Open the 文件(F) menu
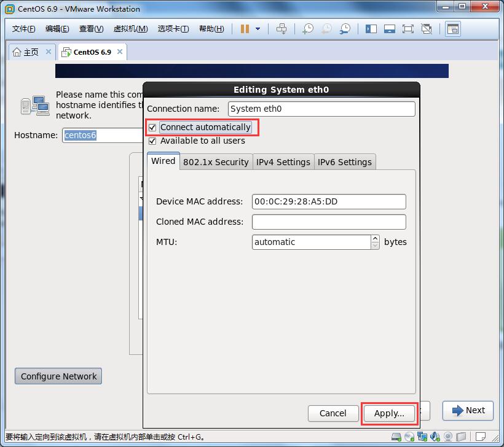 (23, 29)
